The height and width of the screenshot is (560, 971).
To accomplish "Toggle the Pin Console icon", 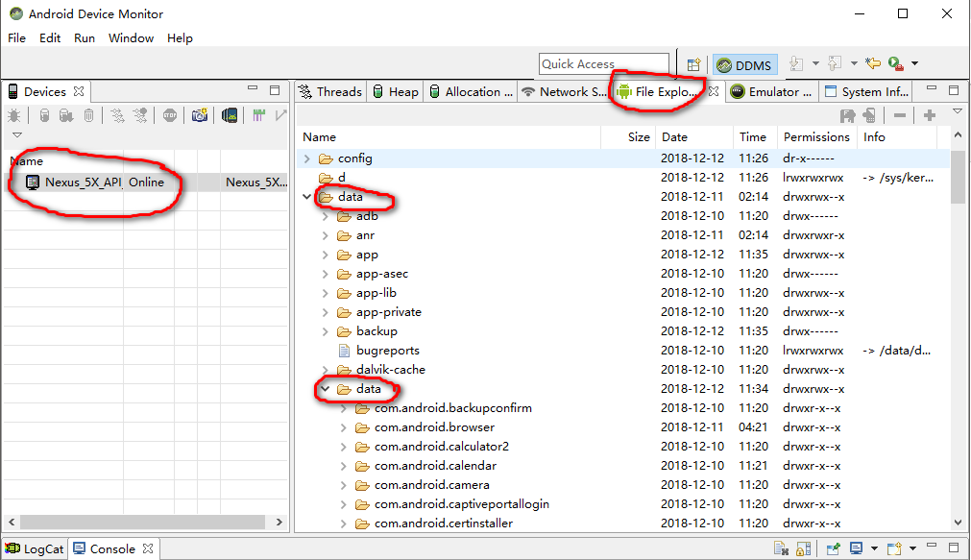I will coord(833,548).
